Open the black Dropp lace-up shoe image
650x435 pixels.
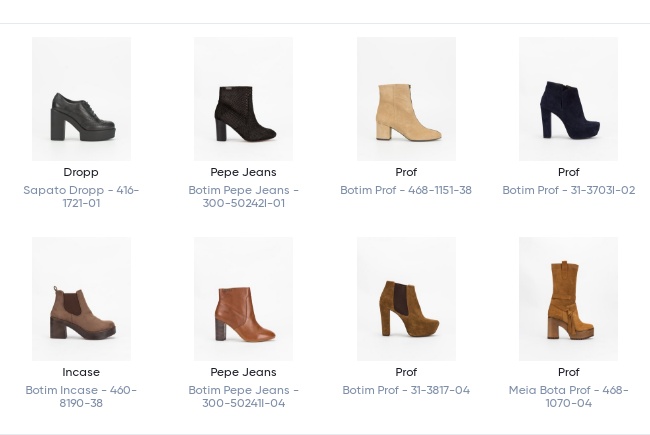click(x=81, y=99)
